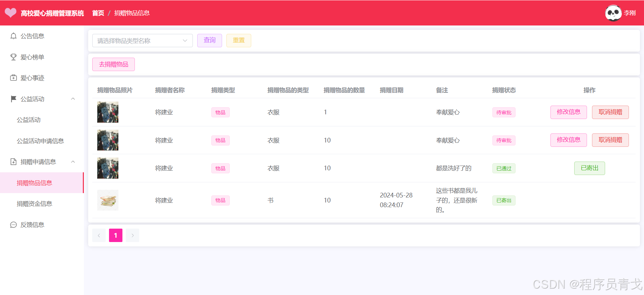Viewport: 644px width, 295px height.
Task: Collapse the 公益活动 menu chevron
Action: click(x=73, y=99)
